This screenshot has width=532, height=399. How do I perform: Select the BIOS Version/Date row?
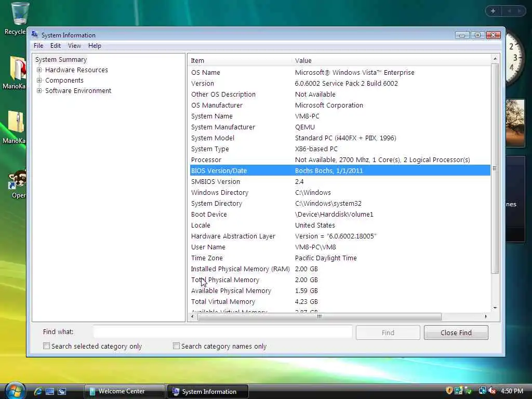340,170
